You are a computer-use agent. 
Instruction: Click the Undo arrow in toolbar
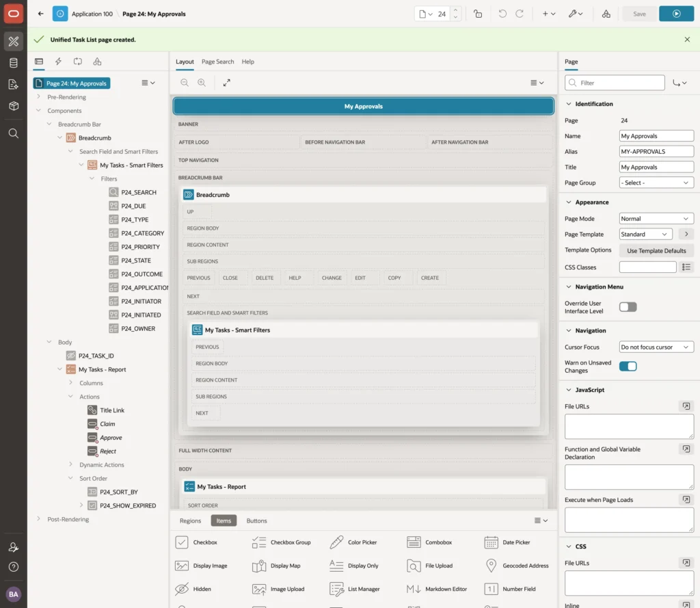(502, 14)
